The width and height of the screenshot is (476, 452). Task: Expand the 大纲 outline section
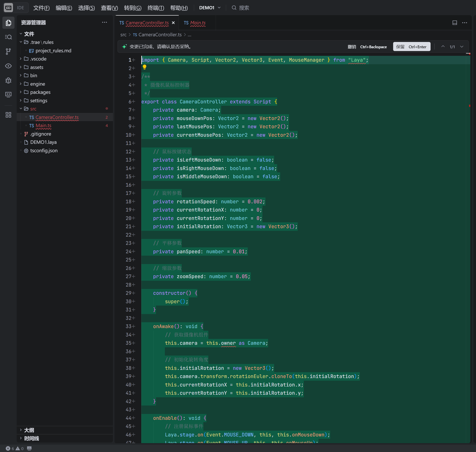coord(29,430)
